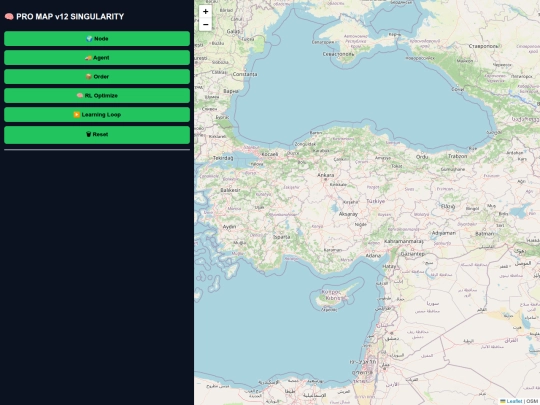Viewport: 540px width, 405px height.
Task: Open the Leaflet attribution link
Action: [x=514, y=401]
